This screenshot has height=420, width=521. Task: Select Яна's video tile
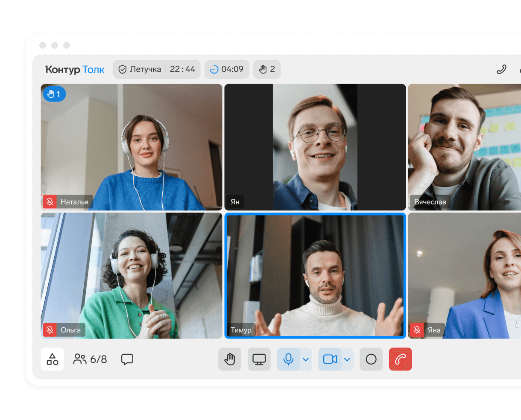(x=465, y=276)
